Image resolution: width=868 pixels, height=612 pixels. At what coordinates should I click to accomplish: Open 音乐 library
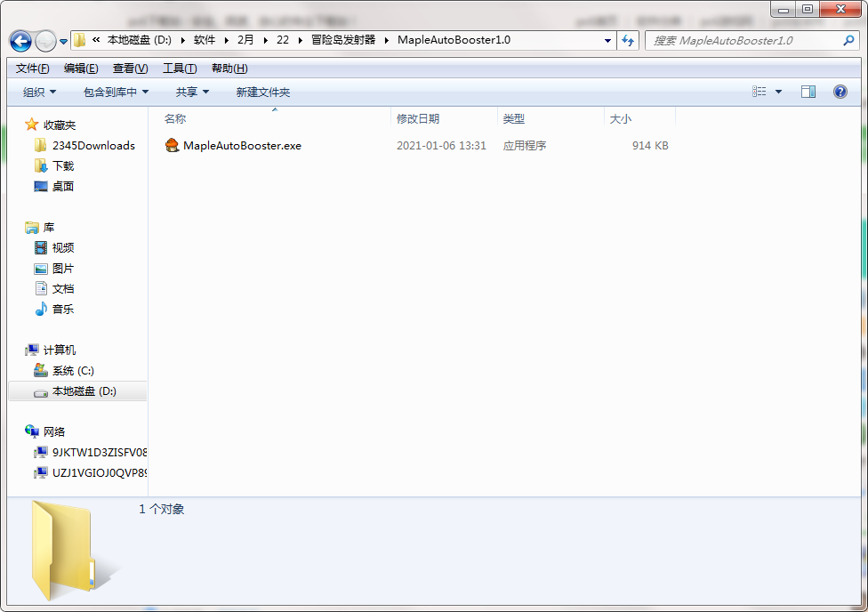tap(62, 310)
